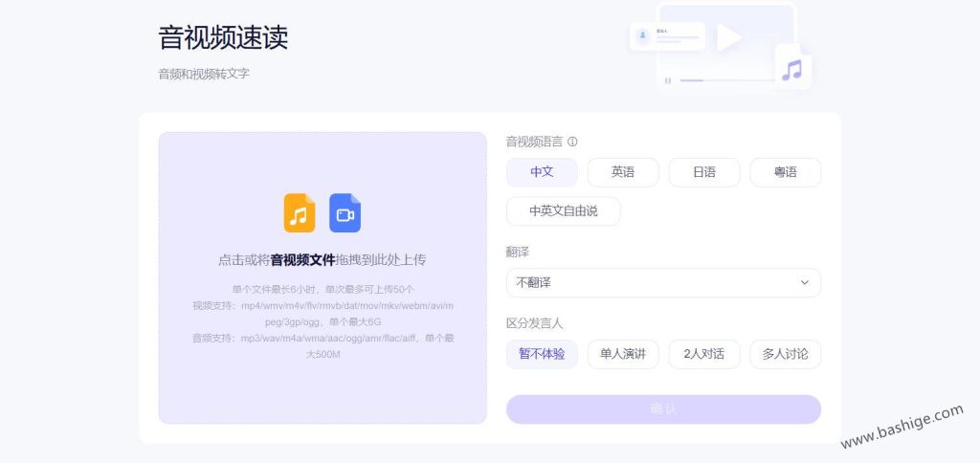Click the 音视频速读 page title

click(223, 37)
